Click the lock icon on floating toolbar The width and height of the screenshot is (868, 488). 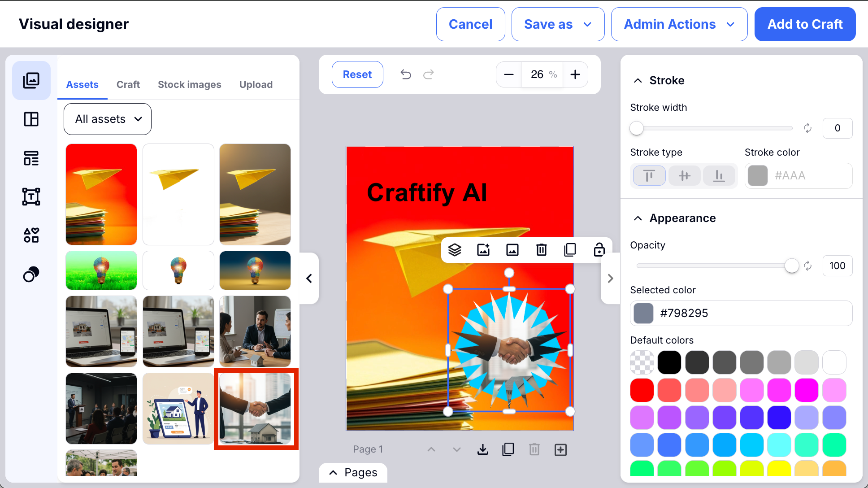pos(599,250)
